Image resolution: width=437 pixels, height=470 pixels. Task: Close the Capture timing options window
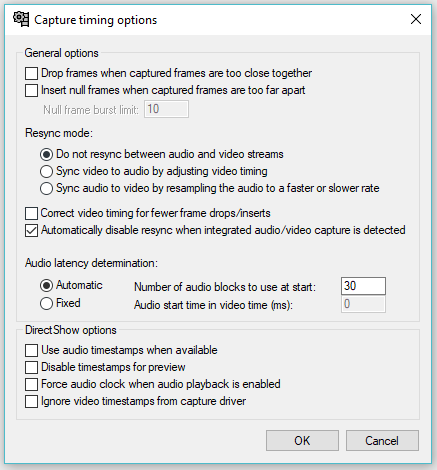(416, 19)
